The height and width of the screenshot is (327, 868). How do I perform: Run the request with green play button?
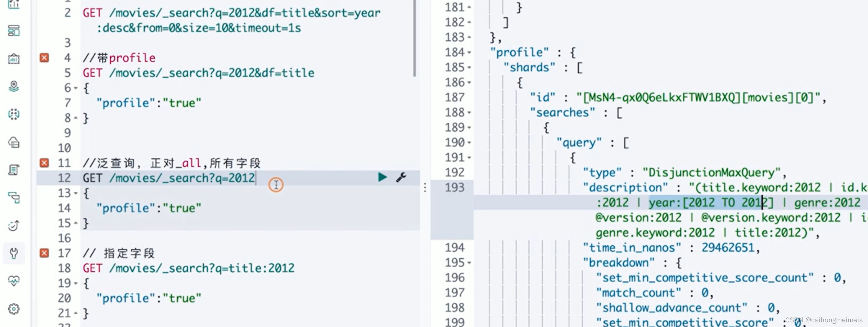pyautogui.click(x=382, y=177)
